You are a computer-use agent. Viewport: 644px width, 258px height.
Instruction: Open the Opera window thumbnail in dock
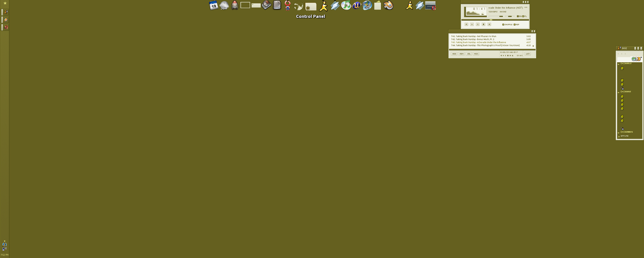coord(430,6)
